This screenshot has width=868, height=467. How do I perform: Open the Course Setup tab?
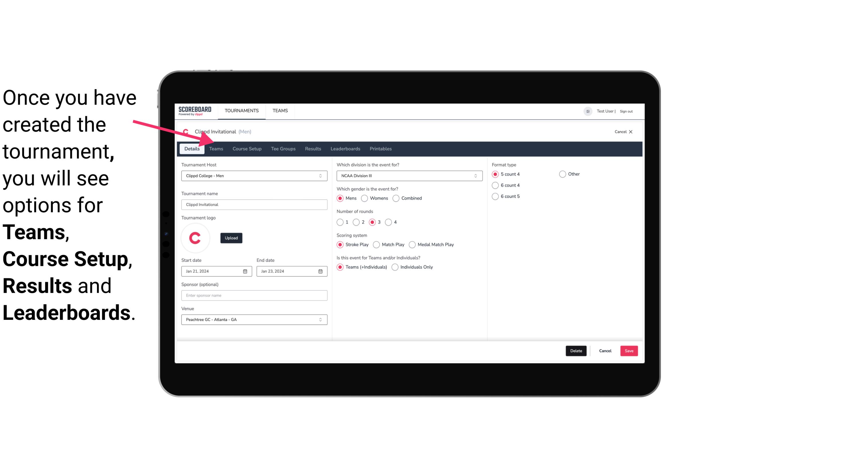[247, 148]
